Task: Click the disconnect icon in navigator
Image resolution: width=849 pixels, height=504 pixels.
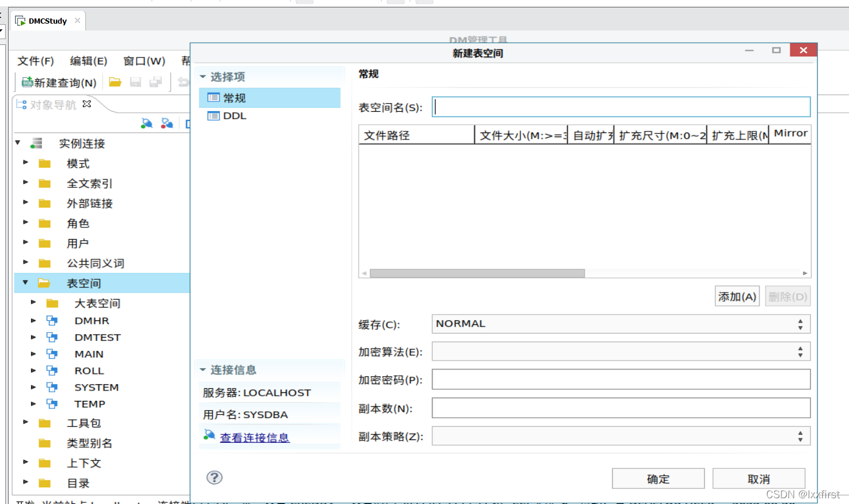Action: pos(167,123)
